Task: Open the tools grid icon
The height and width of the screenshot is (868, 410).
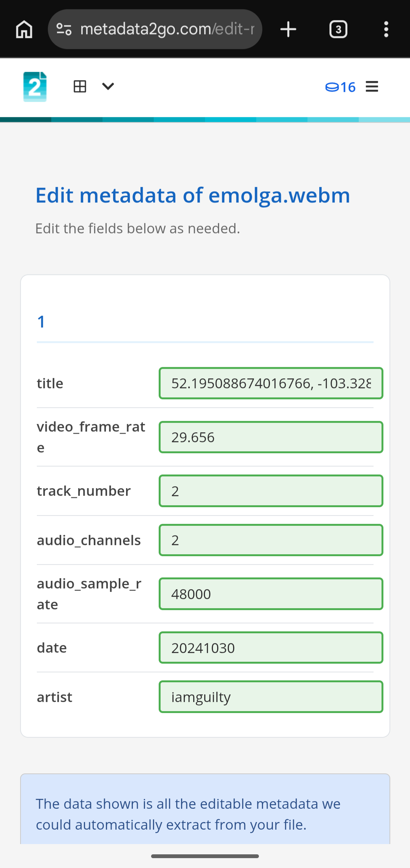Action: 80,87
